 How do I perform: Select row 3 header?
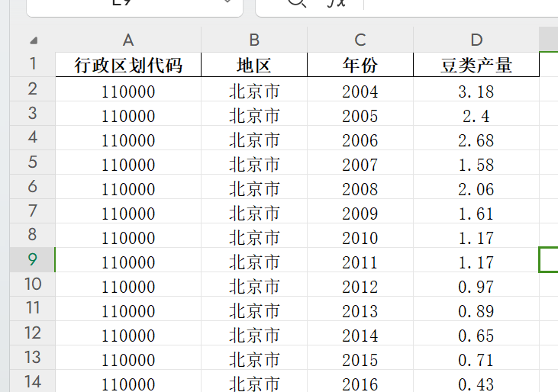point(32,114)
